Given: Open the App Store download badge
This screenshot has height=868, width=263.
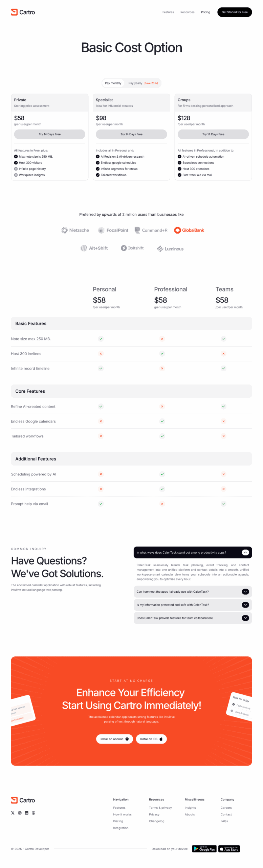Looking at the screenshot, I should pyautogui.click(x=229, y=849).
